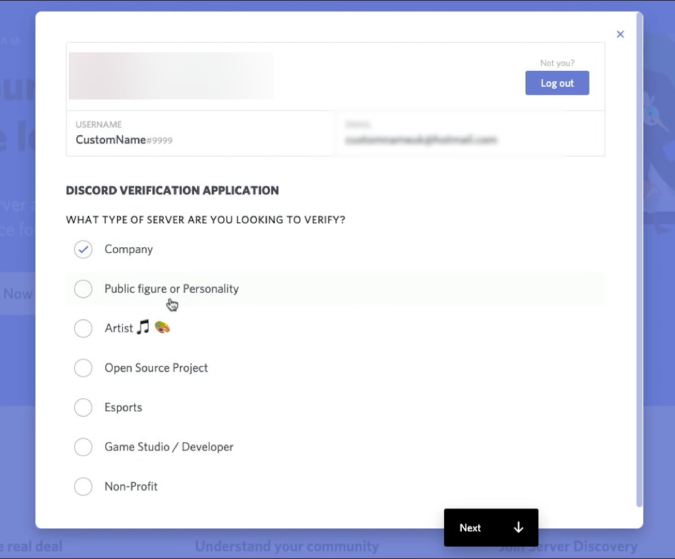Choose the Esports server type
This screenshot has height=559, width=675.
point(83,408)
